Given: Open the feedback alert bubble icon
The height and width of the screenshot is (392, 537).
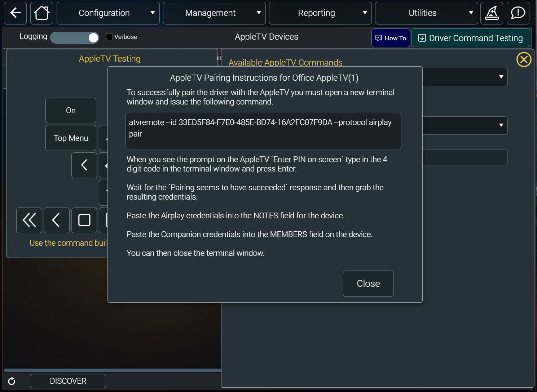Looking at the screenshot, I should click(518, 13).
